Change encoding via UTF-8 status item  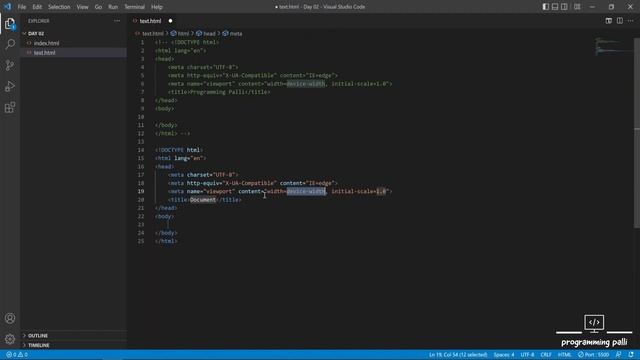tap(527, 355)
